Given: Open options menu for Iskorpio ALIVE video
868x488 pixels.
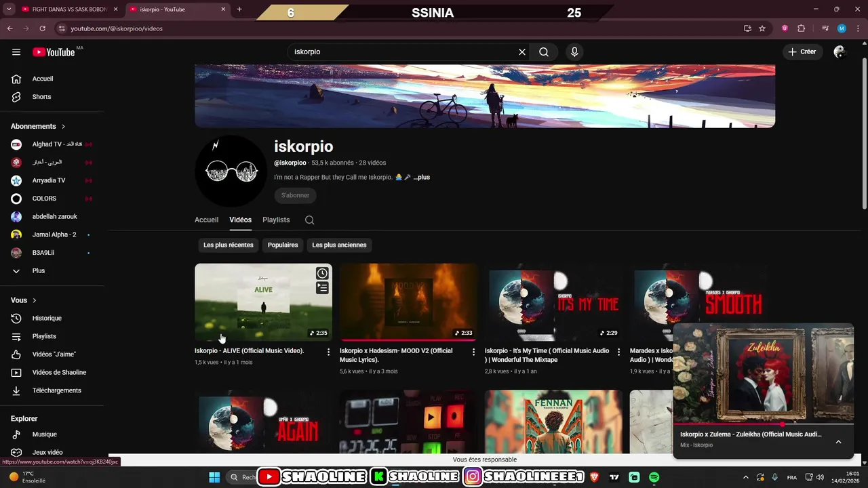Looking at the screenshot, I should coord(328,352).
